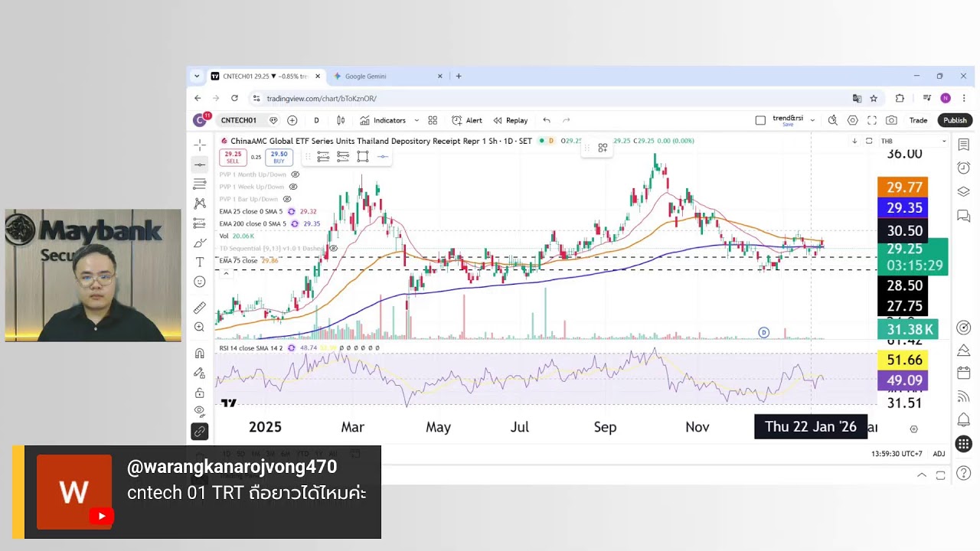Click the red SELL 29.25 button

tap(233, 157)
